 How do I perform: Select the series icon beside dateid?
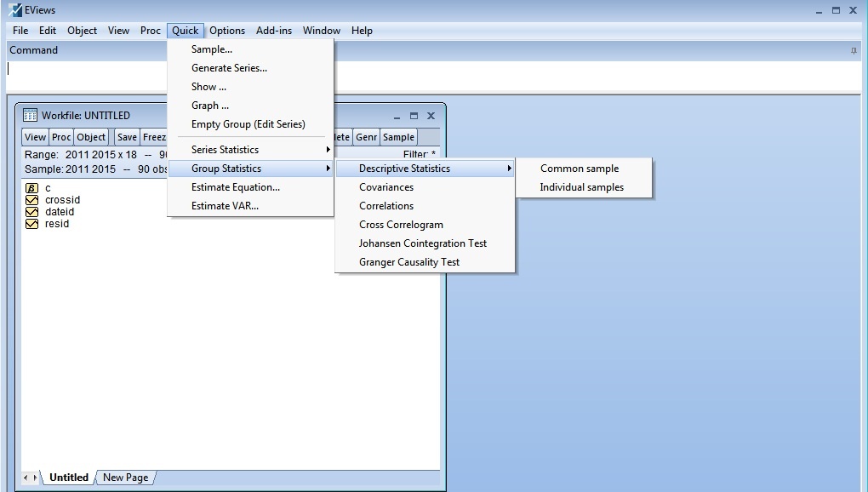[32, 212]
